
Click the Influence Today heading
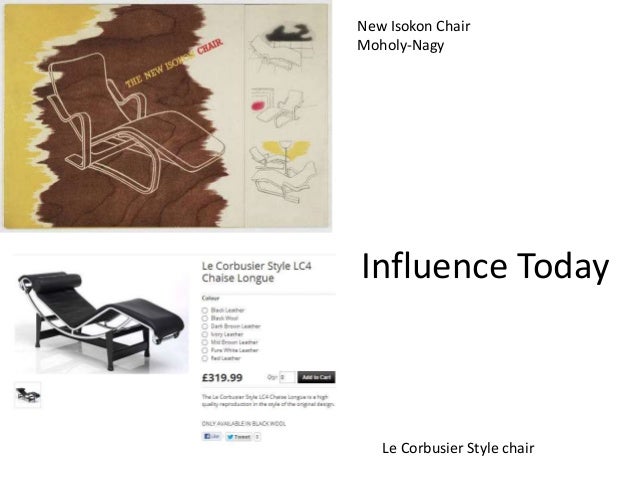pos(485,267)
